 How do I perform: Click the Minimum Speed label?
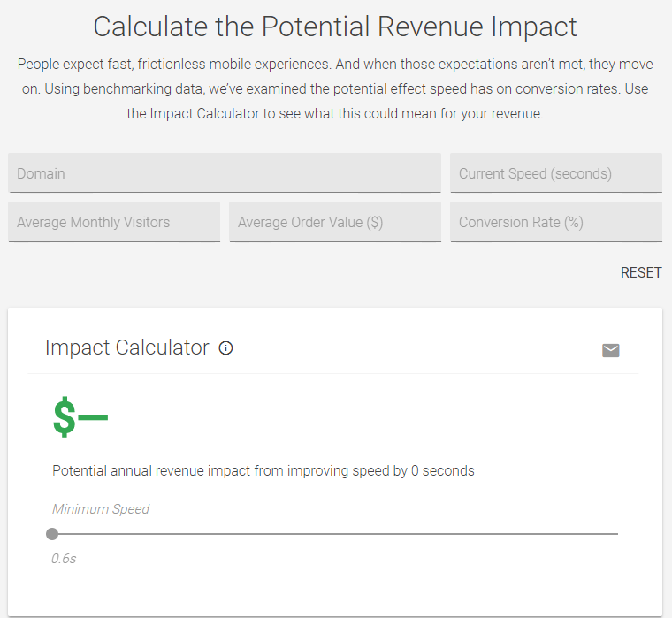(x=101, y=509)
